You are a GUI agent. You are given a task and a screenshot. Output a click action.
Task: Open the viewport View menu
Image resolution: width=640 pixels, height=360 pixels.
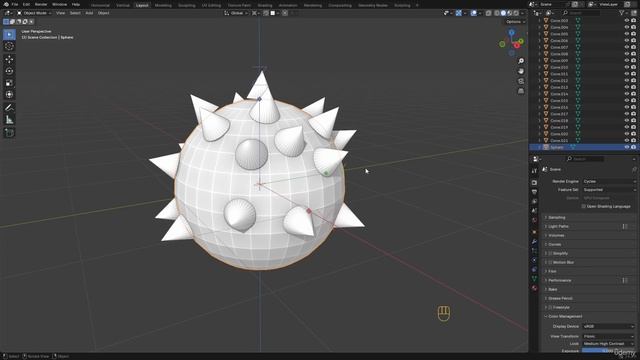(60, 13)
